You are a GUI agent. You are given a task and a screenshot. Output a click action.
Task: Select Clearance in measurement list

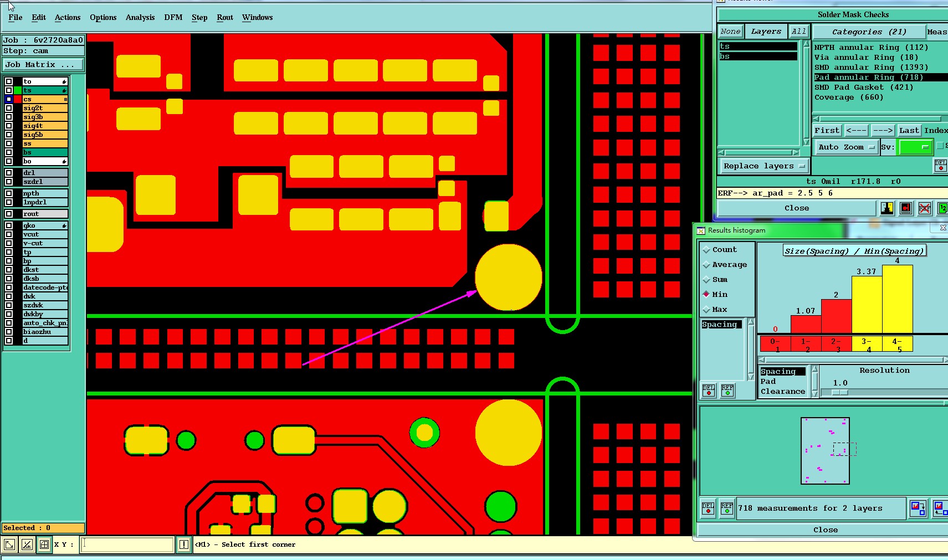[783, 392]
